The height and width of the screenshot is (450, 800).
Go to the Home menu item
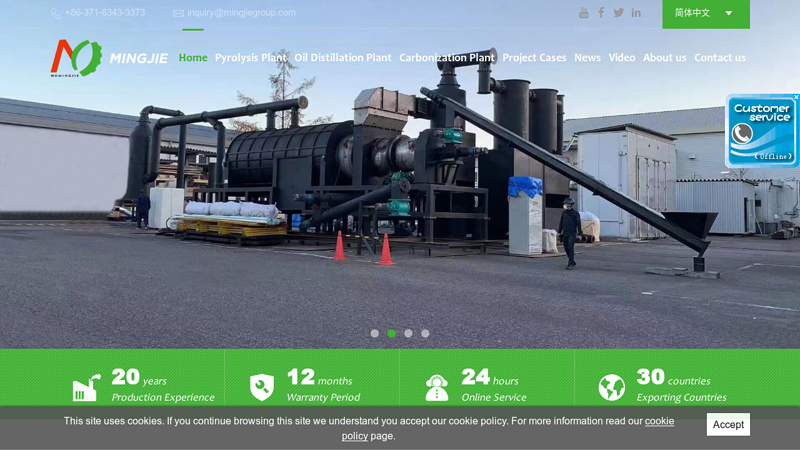click(193, 58)
